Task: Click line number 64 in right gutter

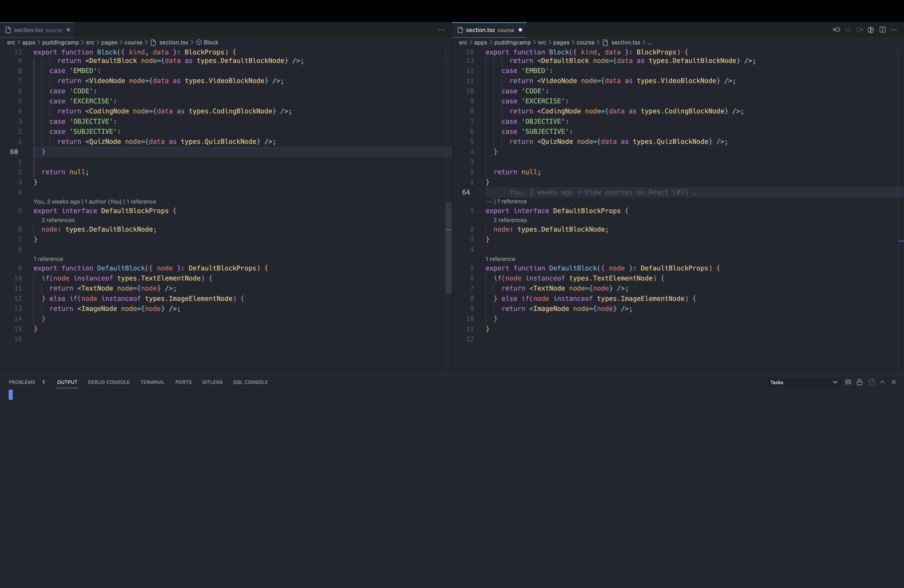Action: click(x=466, y=192)
